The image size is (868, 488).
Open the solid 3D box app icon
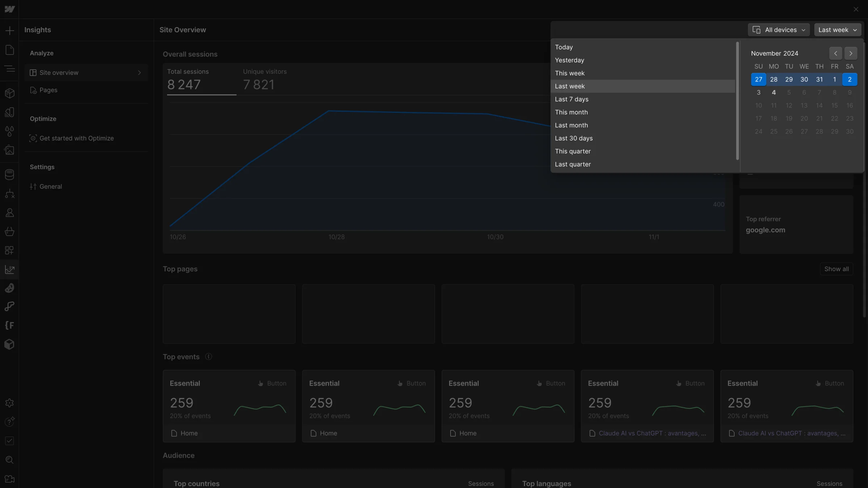9,344
